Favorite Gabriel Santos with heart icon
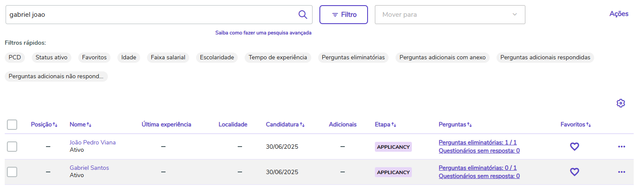The image size is (644, 190). tap(574, 172)
